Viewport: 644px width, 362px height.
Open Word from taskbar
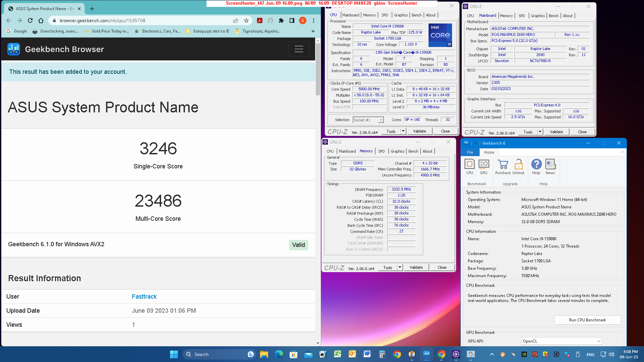367,354
